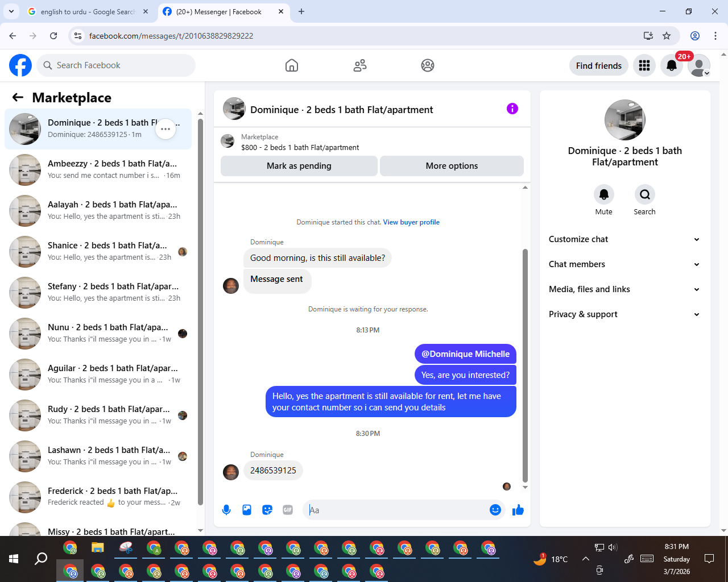Viewport: 728px width, 582px height.
Task: Send a voice clip with microphone icon
Action: (226, 510)
